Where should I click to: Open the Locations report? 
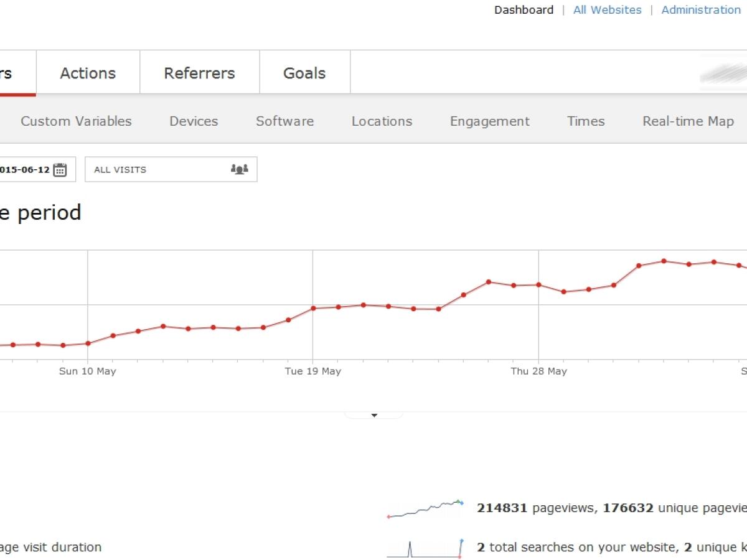(382, 121)
